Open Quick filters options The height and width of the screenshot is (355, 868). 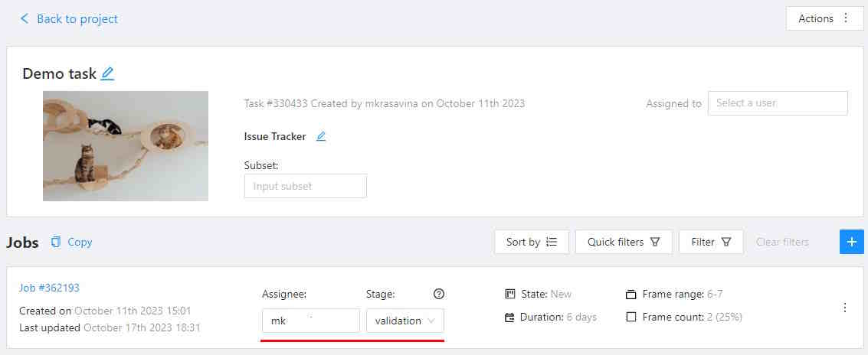coord(623,242)
